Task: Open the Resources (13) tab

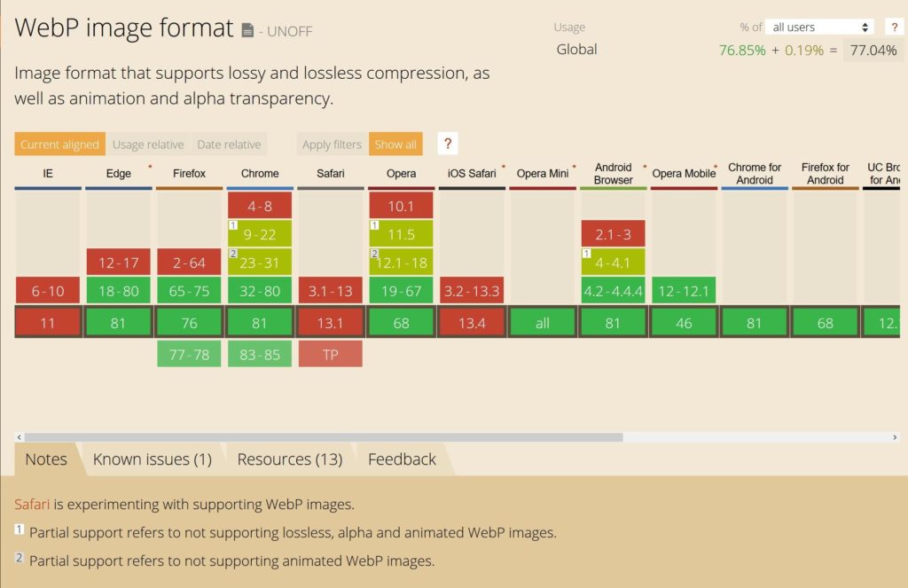Action: click(289, 459)
